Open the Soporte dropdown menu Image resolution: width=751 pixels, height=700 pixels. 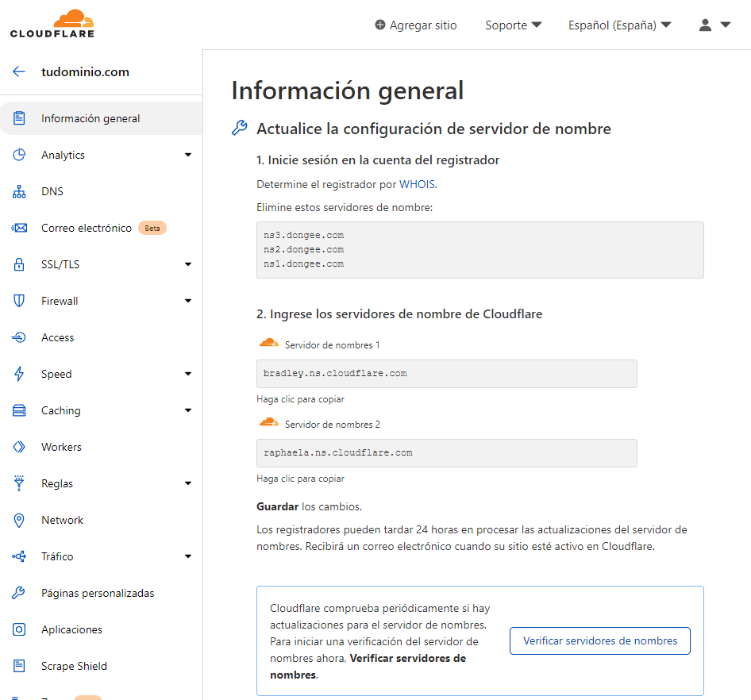pos(513,25)
